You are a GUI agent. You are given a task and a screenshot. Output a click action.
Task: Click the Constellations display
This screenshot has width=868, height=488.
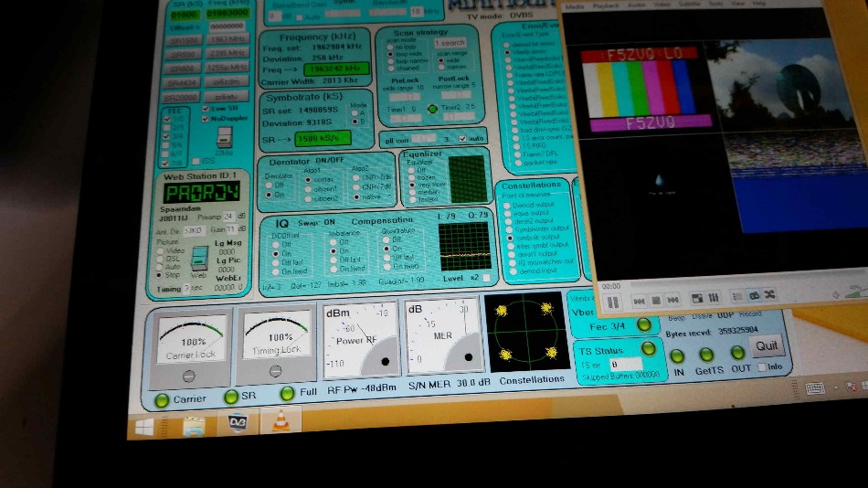tap(526, 333)
